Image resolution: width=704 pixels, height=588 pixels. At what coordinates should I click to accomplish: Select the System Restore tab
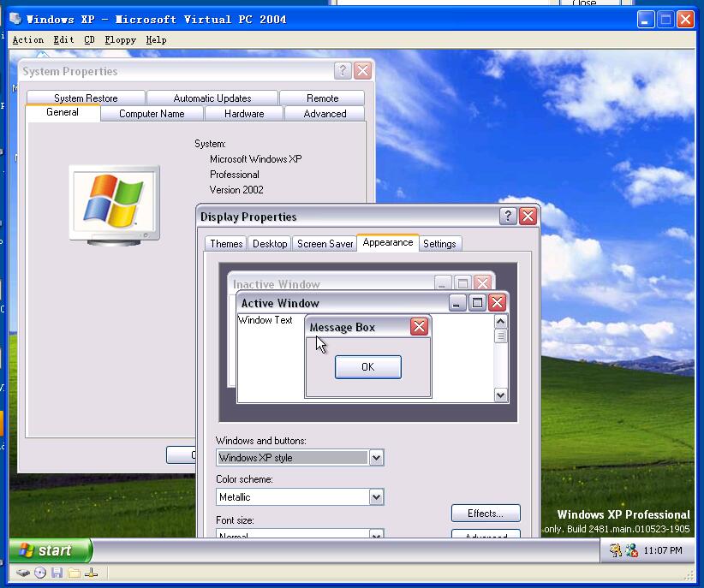point(86,98)
